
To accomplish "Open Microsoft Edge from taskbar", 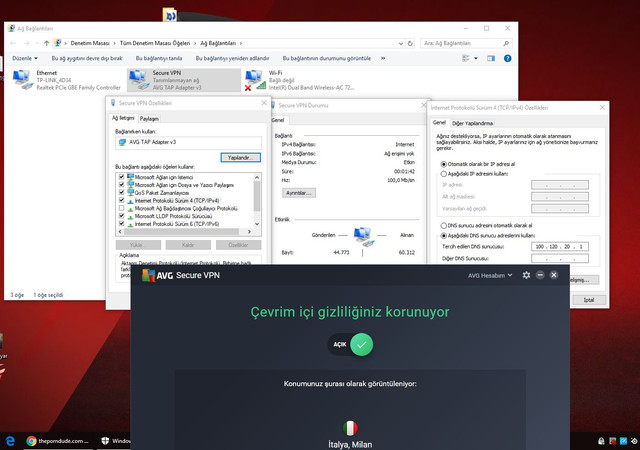I will tap(10, 441).
